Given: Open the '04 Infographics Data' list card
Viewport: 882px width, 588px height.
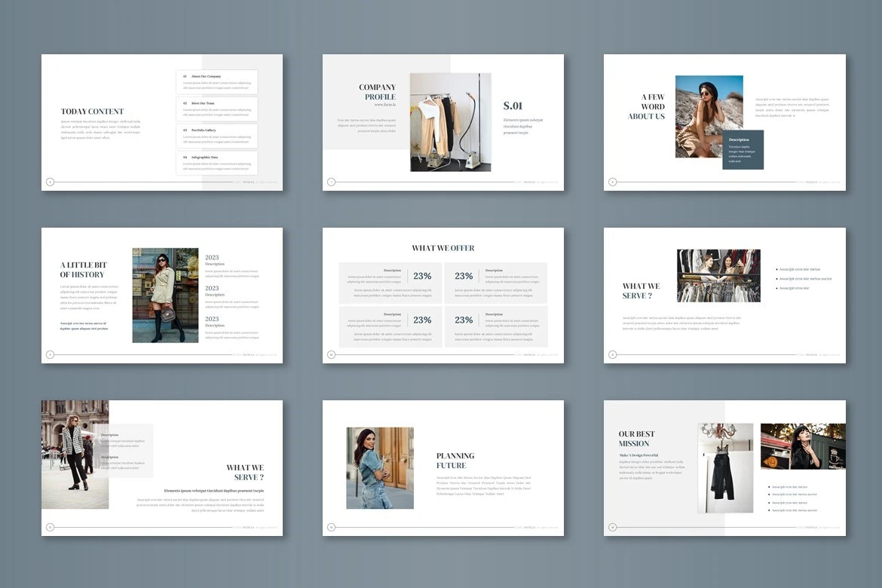Looking at the screenshot, I should coord(217,163).
